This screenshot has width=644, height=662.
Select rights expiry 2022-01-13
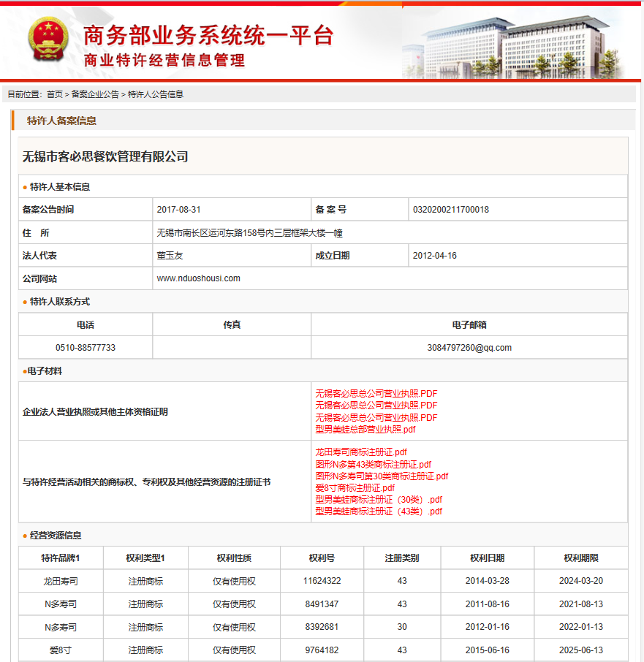pyautogui.click(x=581, y=627)
